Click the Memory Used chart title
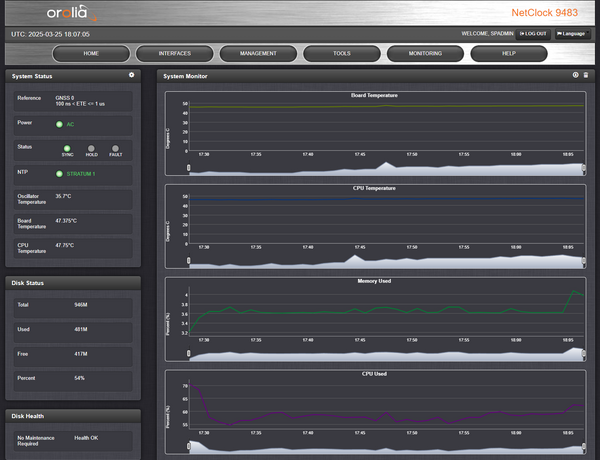This screenshot has width=600, height=460. point(374,281)
